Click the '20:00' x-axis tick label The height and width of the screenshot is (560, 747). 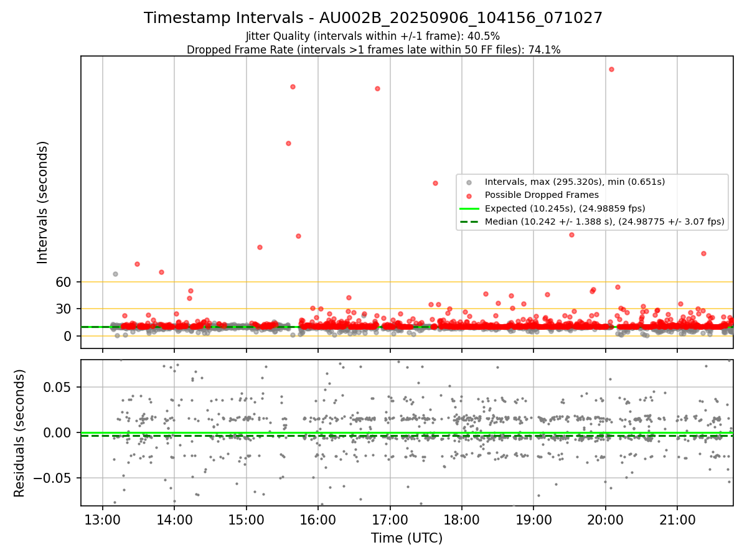606,520
